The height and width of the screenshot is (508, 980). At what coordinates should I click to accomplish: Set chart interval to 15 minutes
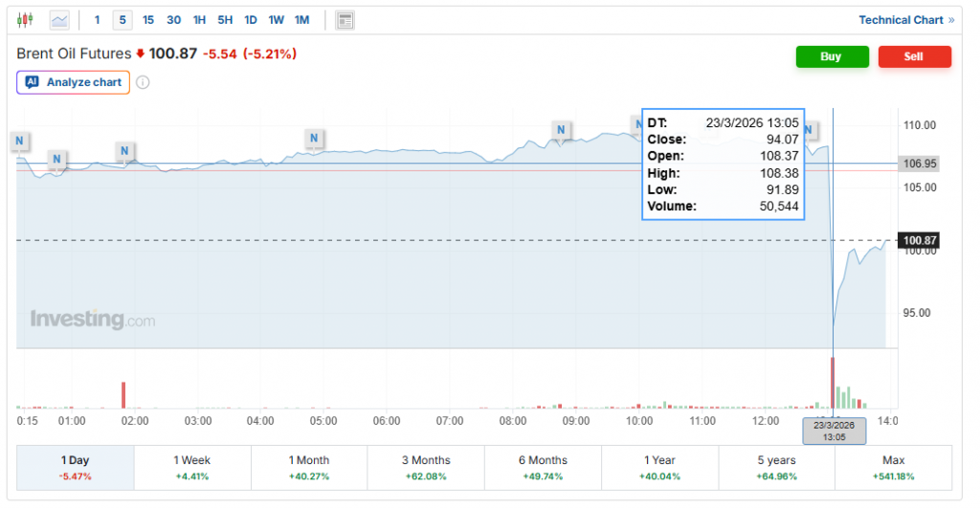148,20
